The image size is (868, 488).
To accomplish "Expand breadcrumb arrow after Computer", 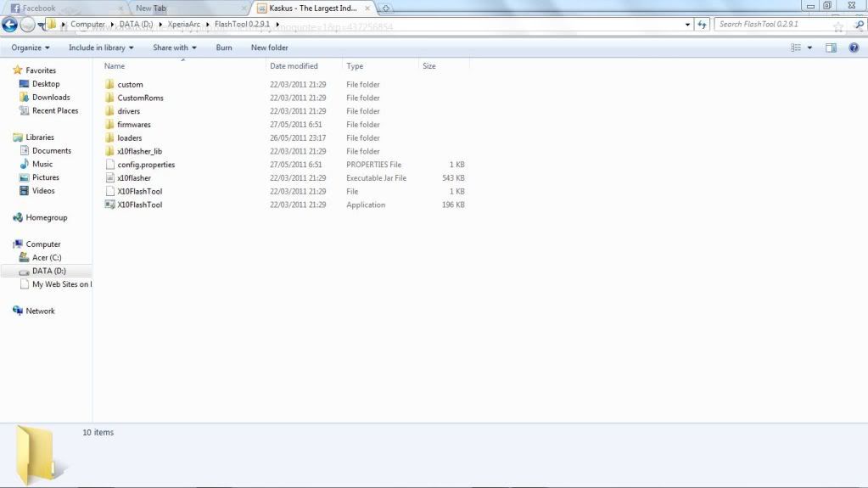I will (x=112, y=25).
